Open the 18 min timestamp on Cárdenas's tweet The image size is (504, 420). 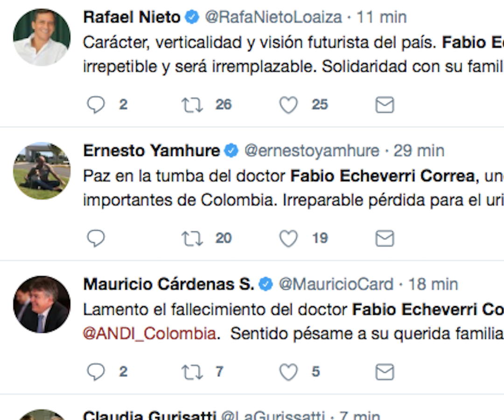coord(433,284)
